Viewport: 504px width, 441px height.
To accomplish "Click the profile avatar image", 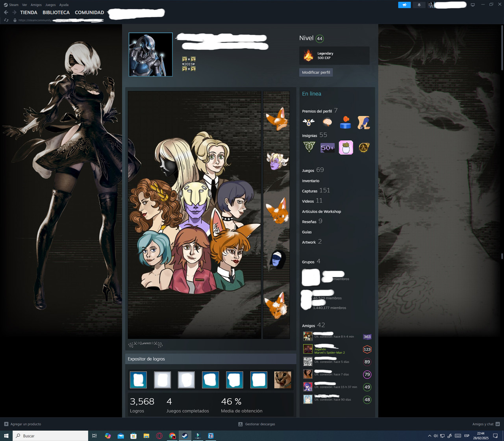I will tap(150, 54).
